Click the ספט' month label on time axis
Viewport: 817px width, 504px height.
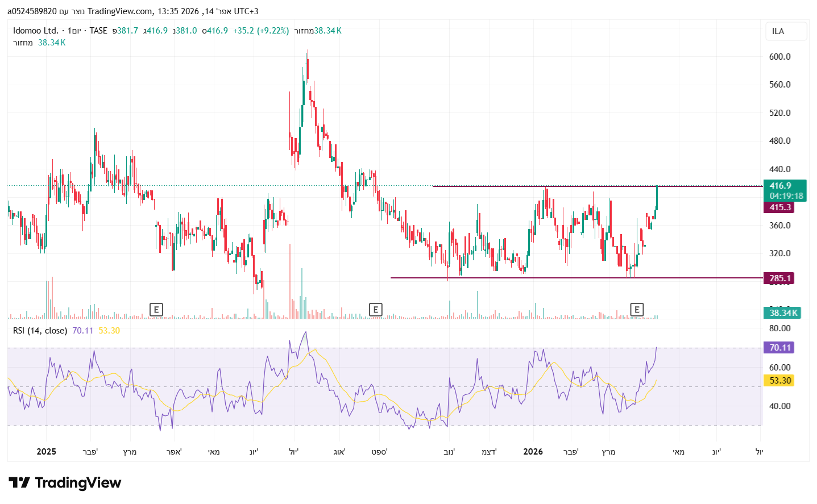(379, 452)
